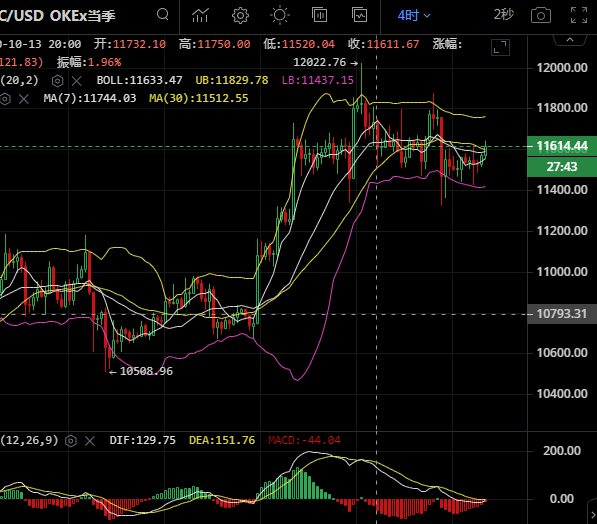Click the UB:11829.78 value

[232, 80]
